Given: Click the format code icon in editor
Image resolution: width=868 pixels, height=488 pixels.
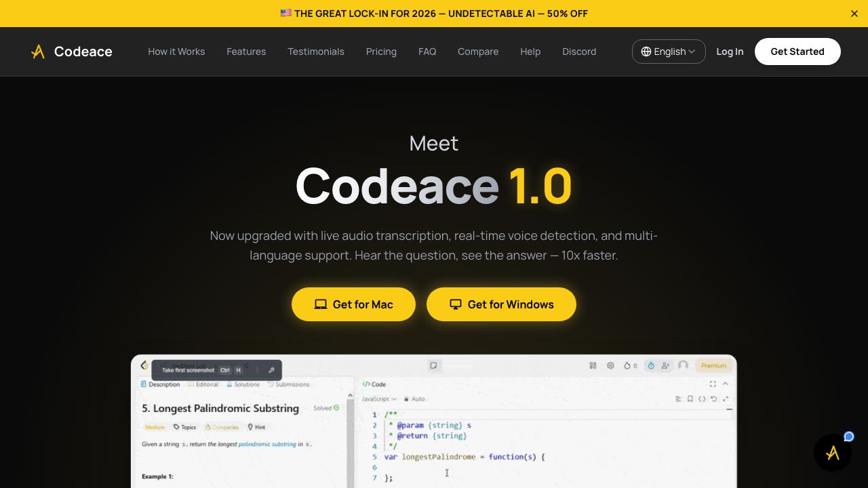Looking at the screenshot, I should point(678,399).
